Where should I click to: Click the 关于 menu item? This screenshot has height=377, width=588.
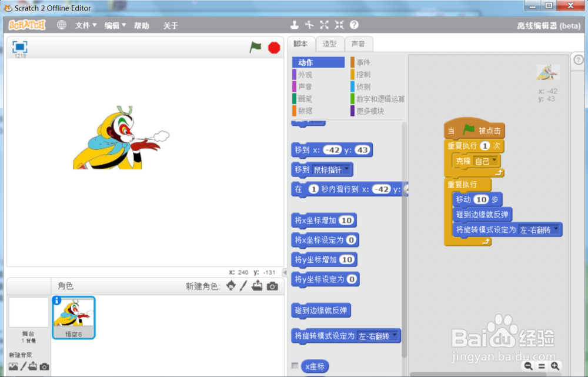171,25
